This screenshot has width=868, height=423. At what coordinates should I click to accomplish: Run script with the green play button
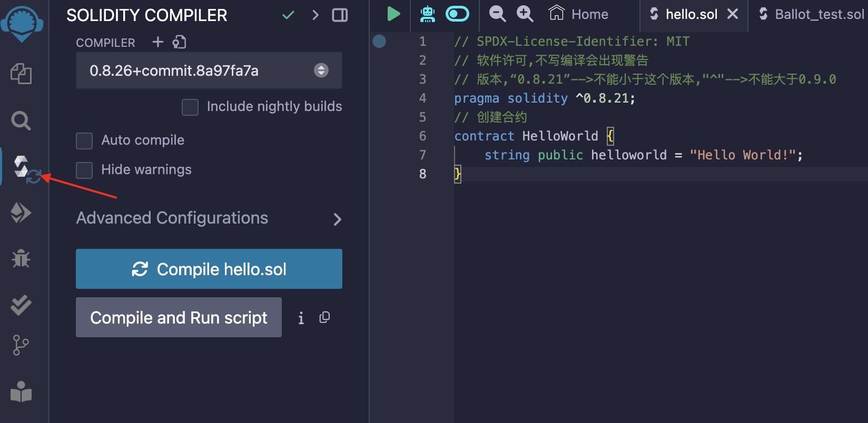pyautogui.click(x=393, y=14)
